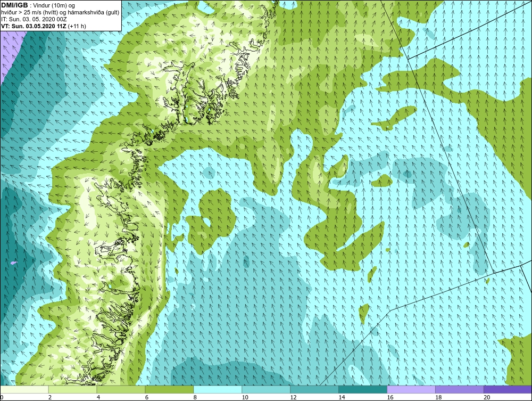Click the 'IT: Sun. 03. 05. 2020 00Z' line
The height and width of the screenshot is (401, 532).
pyautogui.click(x=34, y=19)
